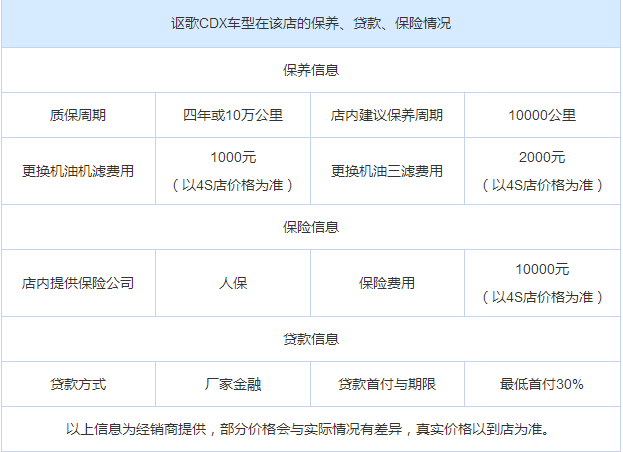Select the 厂家金融 loan method cell
The image size is (623, 452).
point(233,384)
